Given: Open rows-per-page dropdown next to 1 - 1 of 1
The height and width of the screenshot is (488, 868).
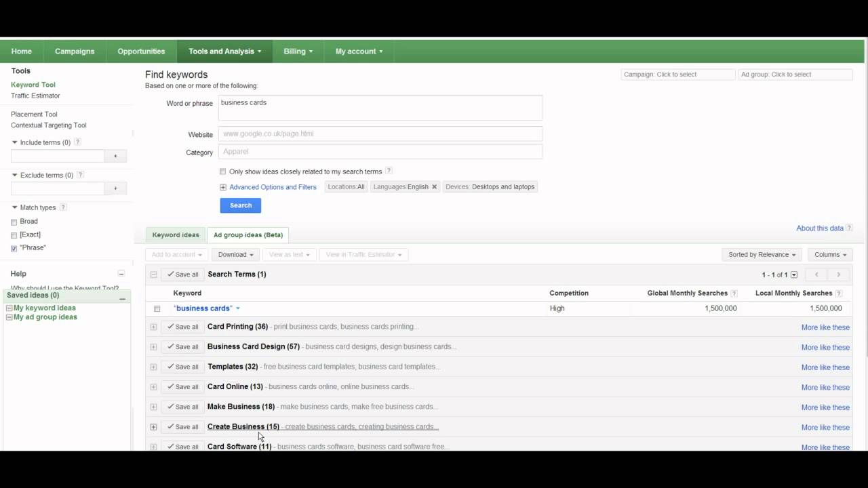Looking at the screenshot, I should tap(794, 274).
